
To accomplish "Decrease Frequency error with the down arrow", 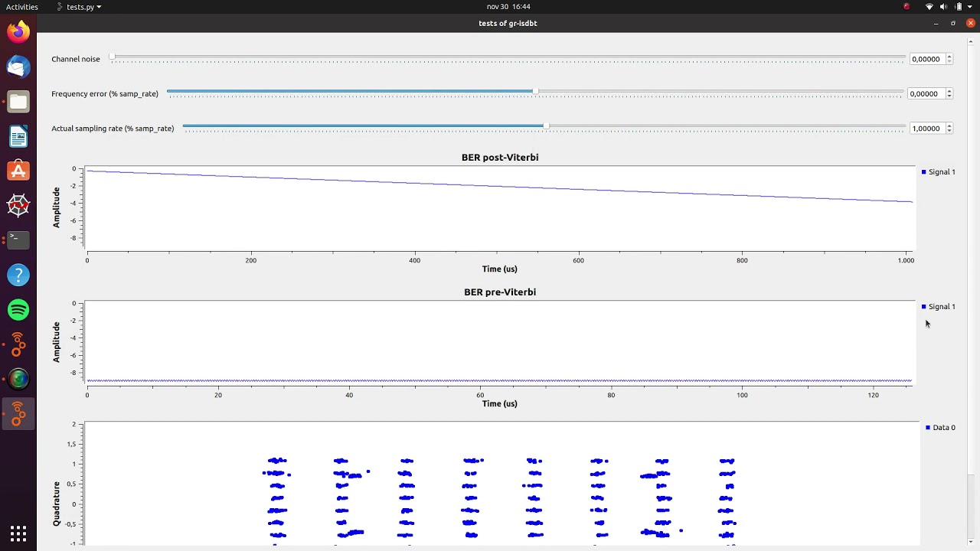I will pos(949,96).
